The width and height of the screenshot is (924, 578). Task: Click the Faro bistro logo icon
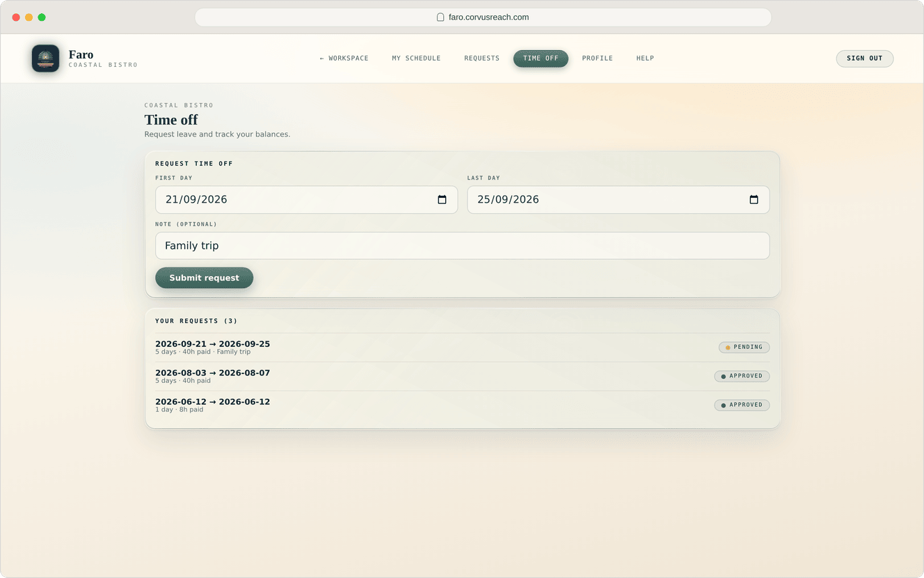(45, 58)
